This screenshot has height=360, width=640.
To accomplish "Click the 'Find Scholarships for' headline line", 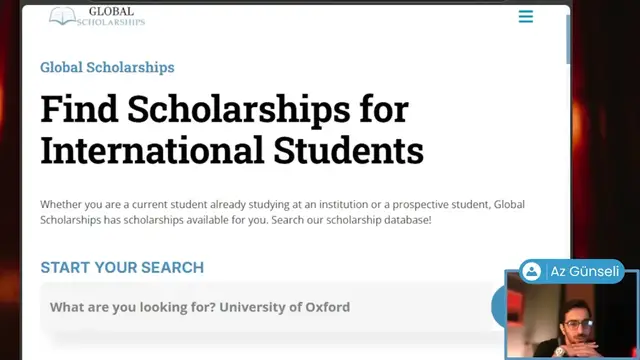I will tap(224, 109).
